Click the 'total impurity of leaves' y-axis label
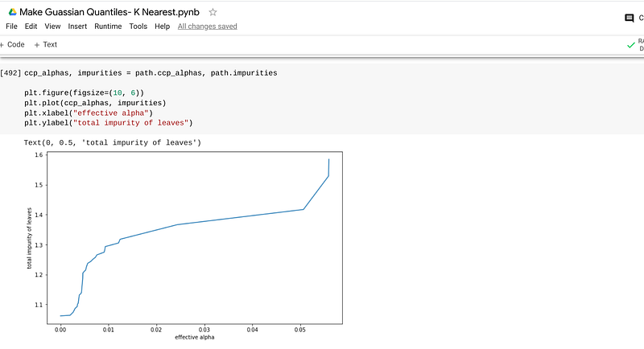The image size is (644, 349). point(29,238)
